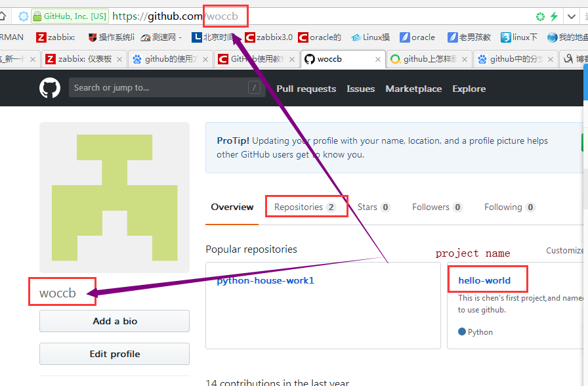Close the github中的分支 browser tab
The width and height of the screenshot is (588, 386).
[x=551, y=59]
